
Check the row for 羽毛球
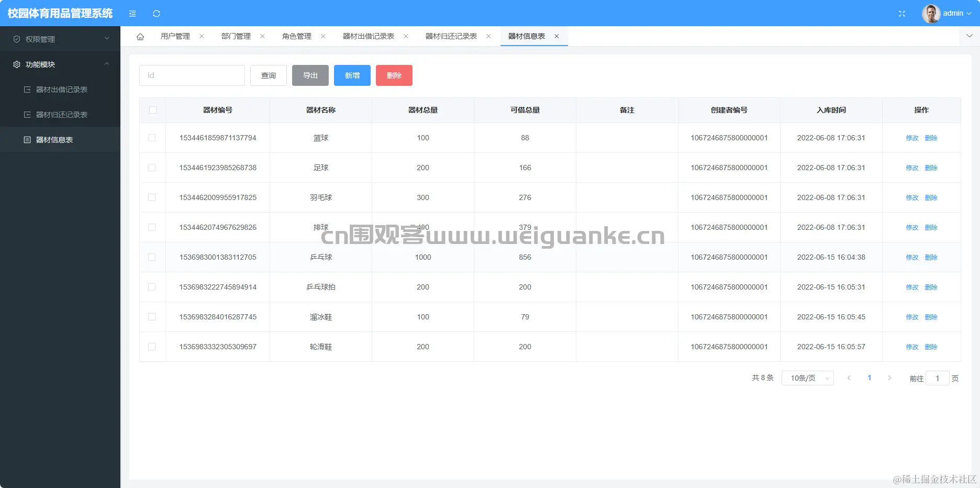[152, 197]
